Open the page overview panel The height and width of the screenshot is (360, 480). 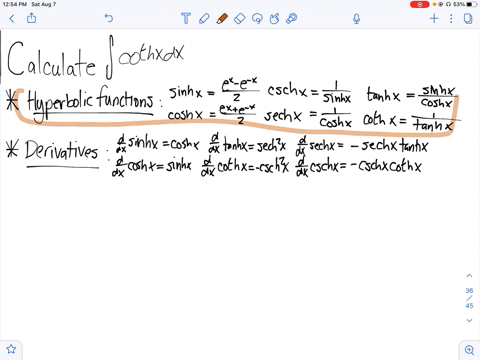coord(468,18)
